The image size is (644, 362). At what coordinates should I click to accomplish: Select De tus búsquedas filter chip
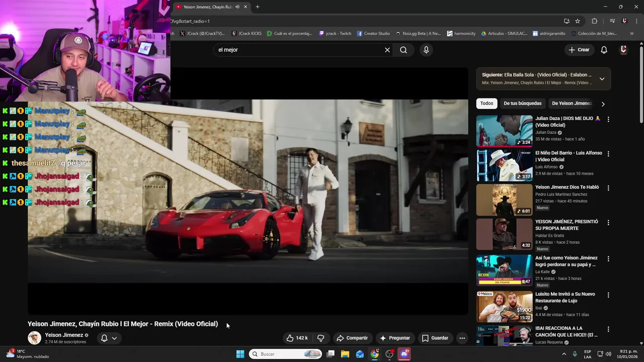[522, 104]
